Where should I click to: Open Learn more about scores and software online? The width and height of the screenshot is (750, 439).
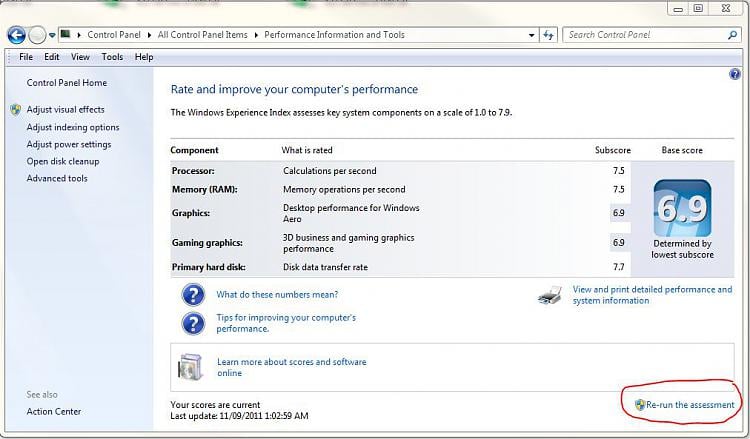coord(292,367)
